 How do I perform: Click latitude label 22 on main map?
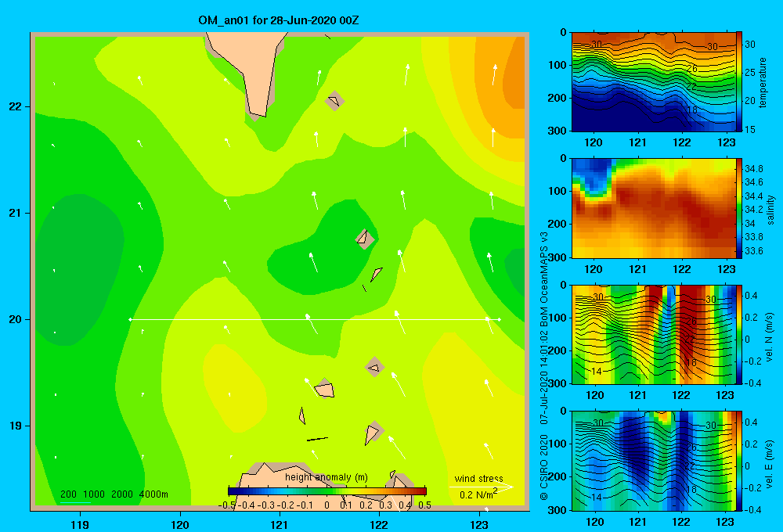tap(16, 107)
